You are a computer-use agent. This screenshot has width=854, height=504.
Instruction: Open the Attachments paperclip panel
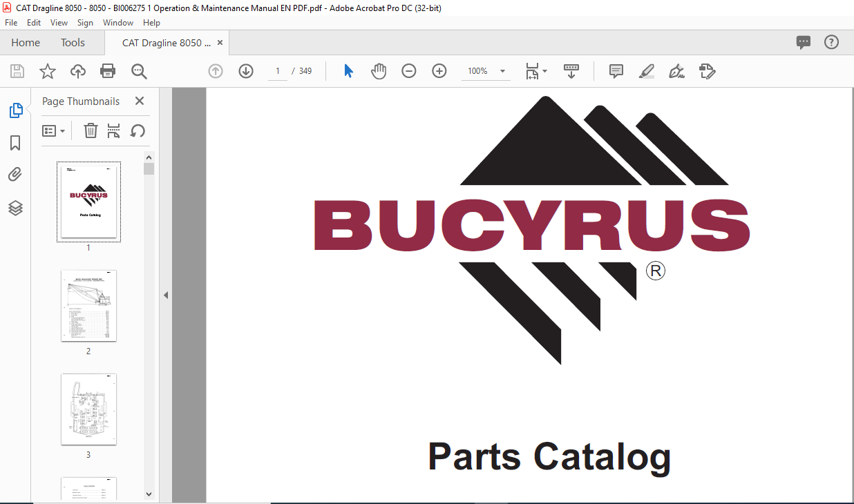15,175
